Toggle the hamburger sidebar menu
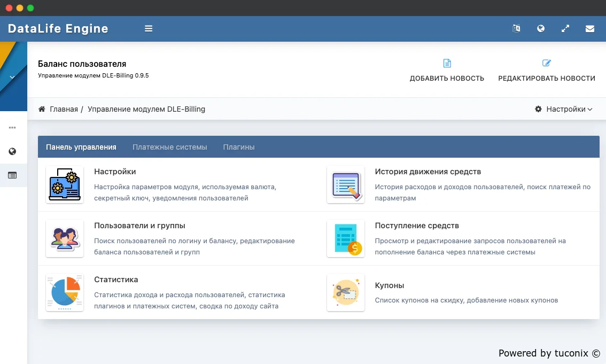Image resolution: width=606 pixels, height=364 pixels. [149, 28]
